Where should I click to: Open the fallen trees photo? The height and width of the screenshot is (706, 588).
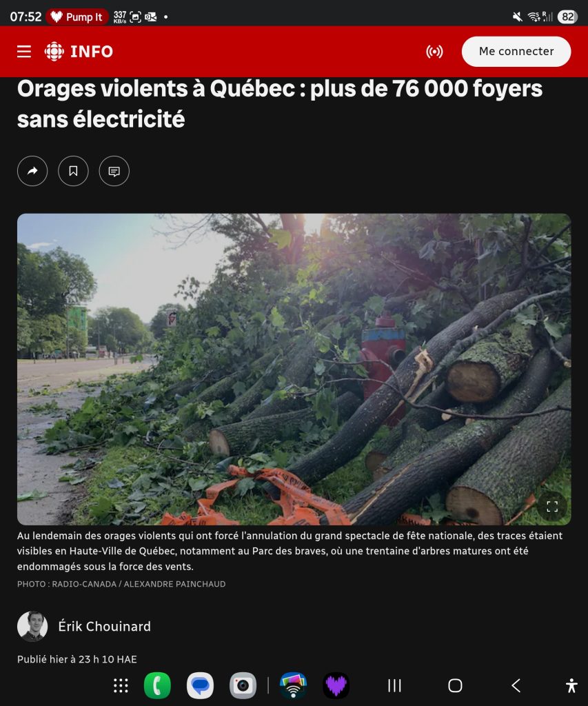(294, 370)
